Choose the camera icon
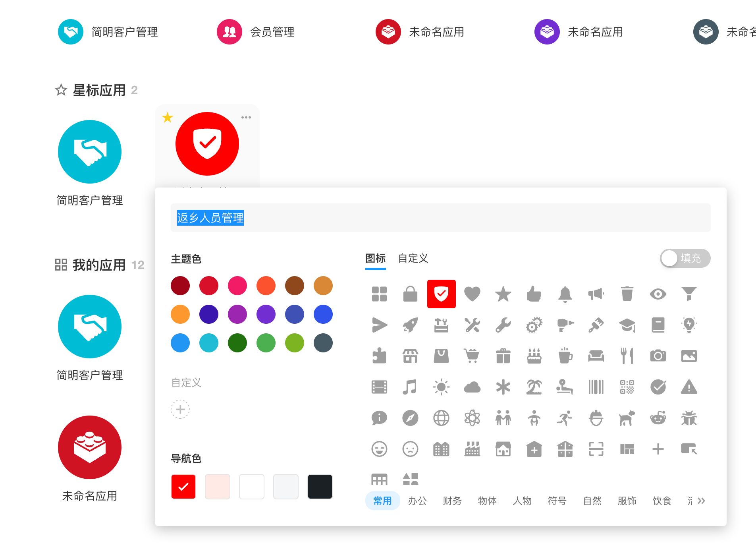756x557 pixels. 658,356
